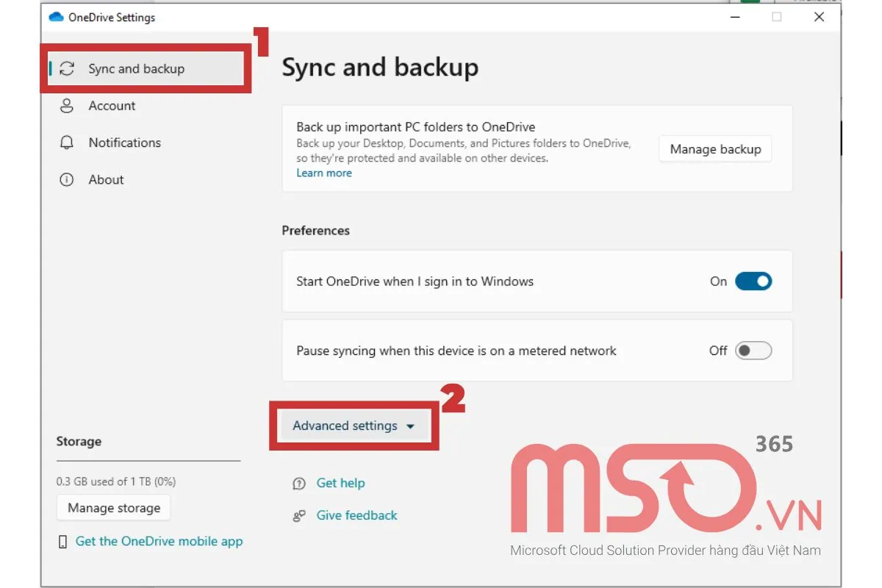Click the Account person icon
This screenshot has height=588, width=882.
[67, 106]
